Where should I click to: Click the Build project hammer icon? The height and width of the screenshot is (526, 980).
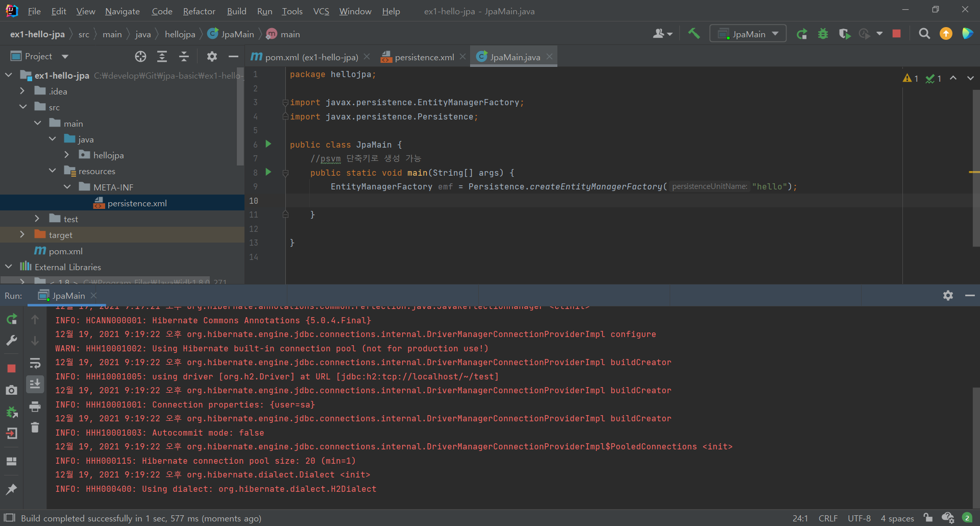tap(694, 34)
